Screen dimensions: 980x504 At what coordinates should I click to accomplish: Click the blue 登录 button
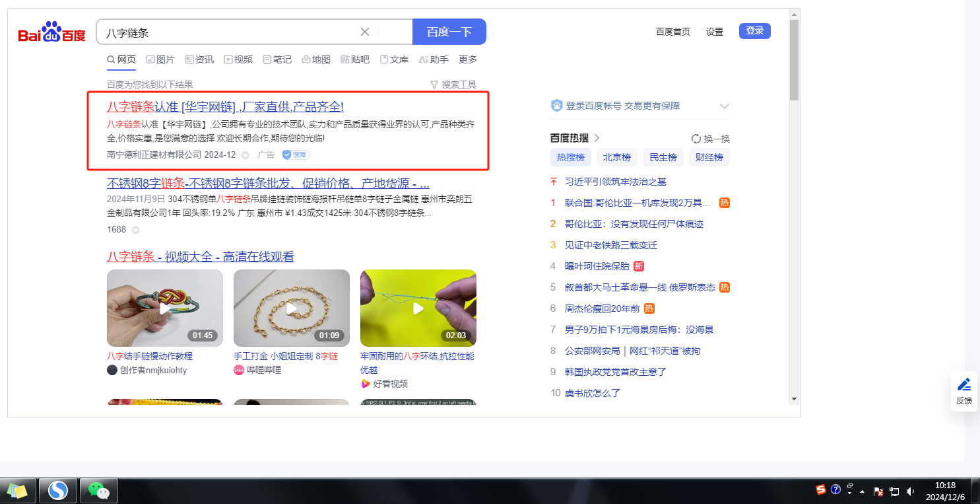point(755,31)
